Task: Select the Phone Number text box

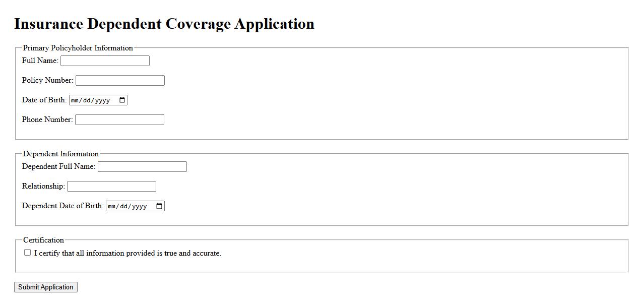Action: [119, 120]
